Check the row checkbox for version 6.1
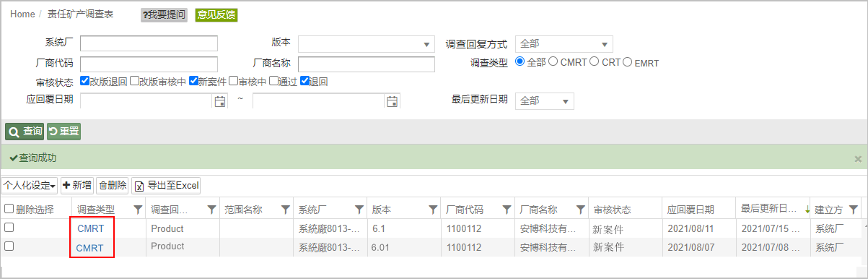The image size is (868, 279). pos(9,228)
